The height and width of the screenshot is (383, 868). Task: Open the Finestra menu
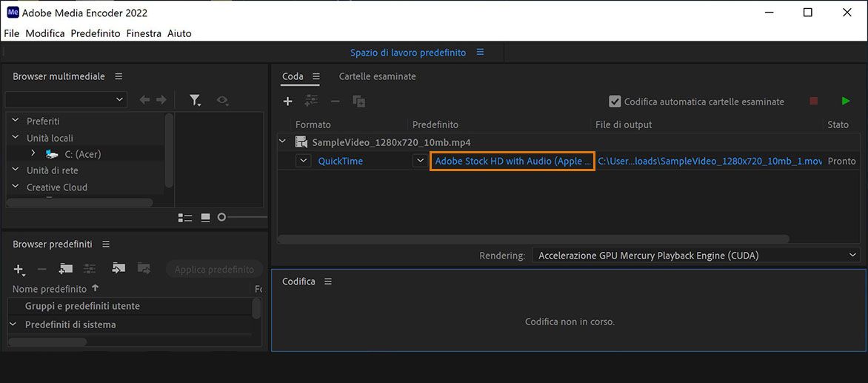144,33
